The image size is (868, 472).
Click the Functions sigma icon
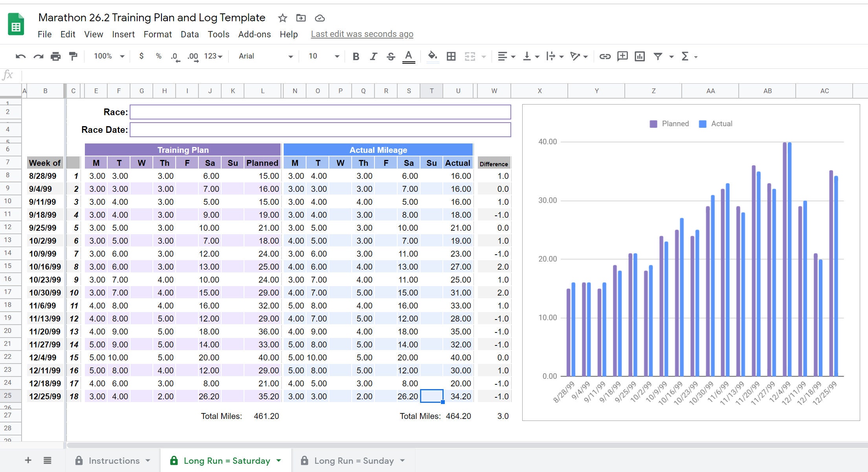pos(685,56)
